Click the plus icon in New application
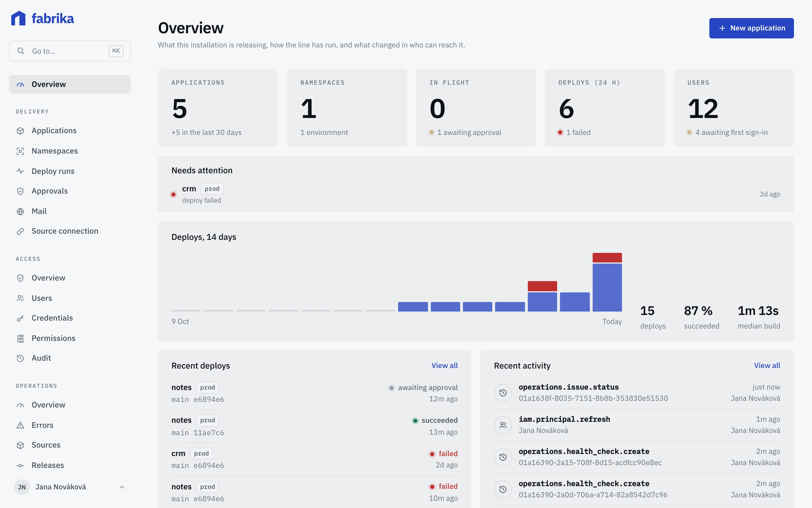Screen dimensions: 812x508 [x=722, y=28]
